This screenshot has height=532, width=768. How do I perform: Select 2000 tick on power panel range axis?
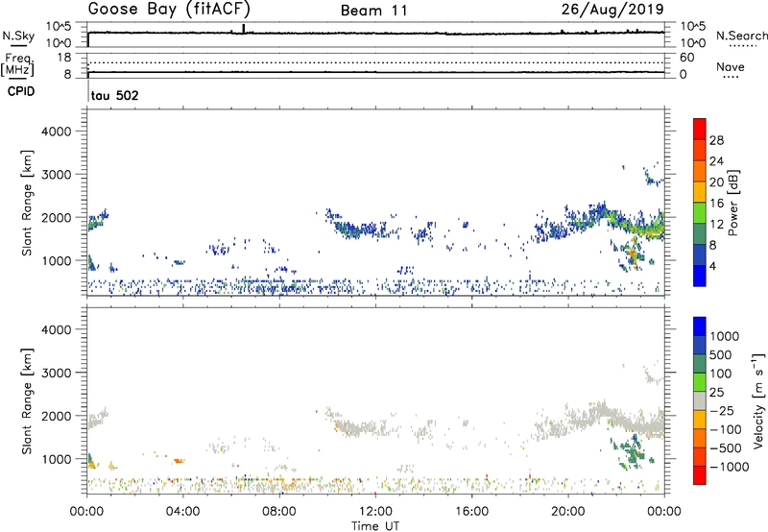coord(57,217)
